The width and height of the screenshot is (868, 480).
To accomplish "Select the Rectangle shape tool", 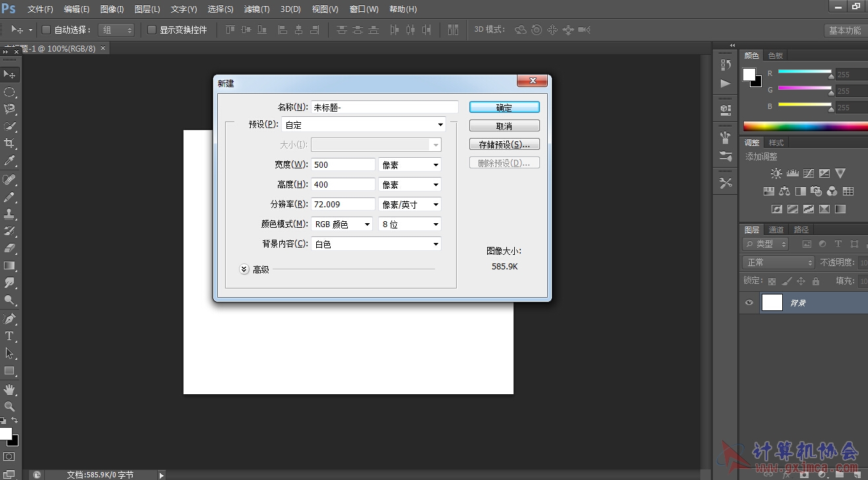I will point(9,370).
